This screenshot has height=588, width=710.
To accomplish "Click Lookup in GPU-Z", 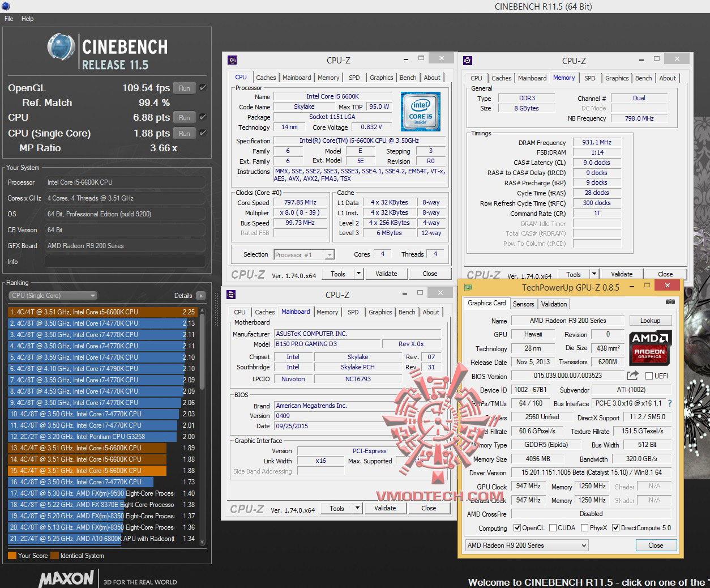I will coord(650,321).
